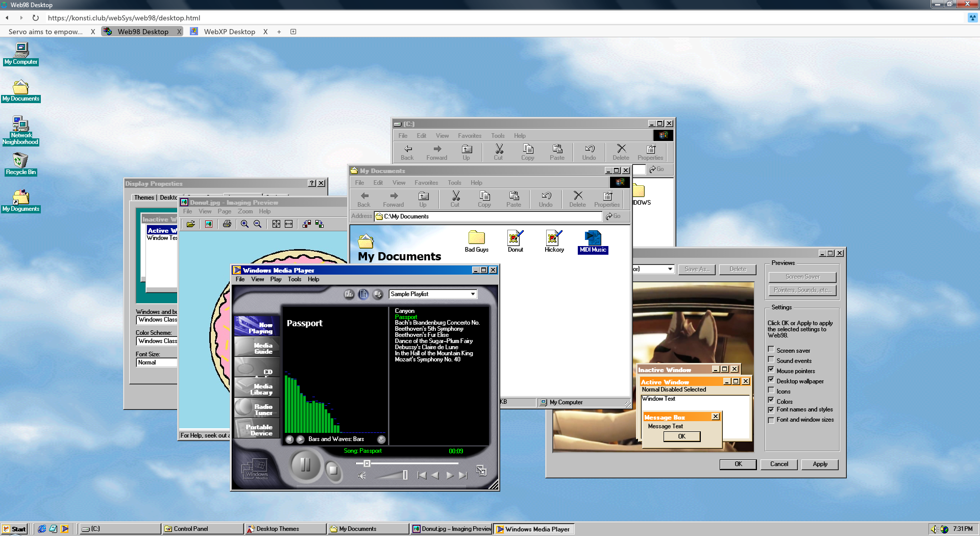The height and width of the screenshot is (536, 980).
Task: Uncheck the Mouse pointers checkbox
Action: point(771,370)
